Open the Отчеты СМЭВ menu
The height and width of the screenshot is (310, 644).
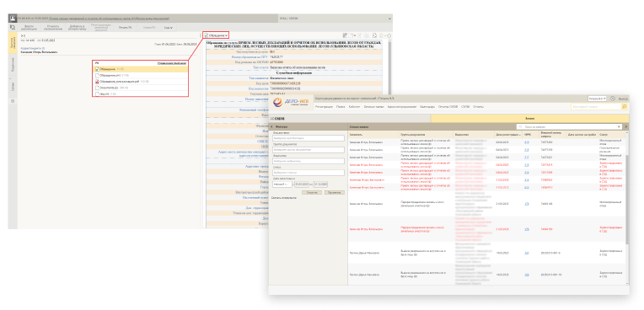(x=448, y=107)
